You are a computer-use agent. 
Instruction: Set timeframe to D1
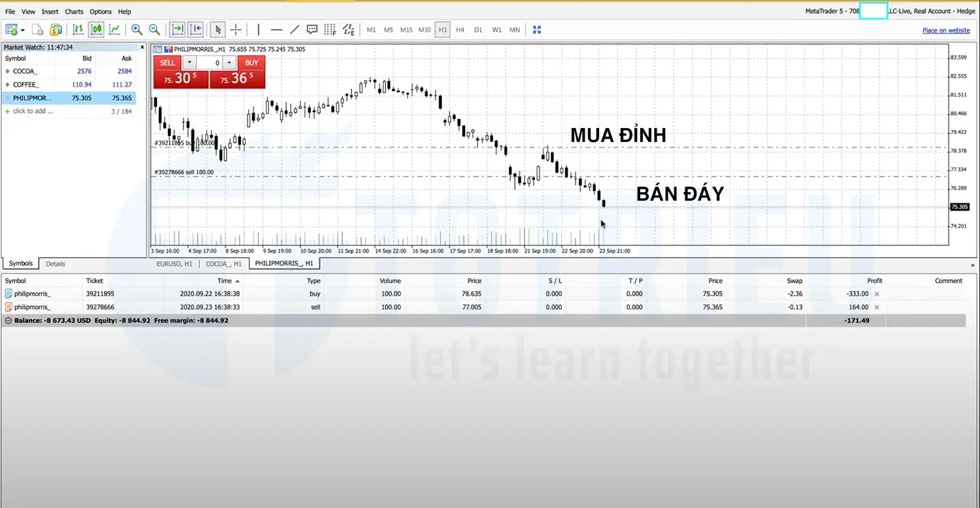(478, 30)
